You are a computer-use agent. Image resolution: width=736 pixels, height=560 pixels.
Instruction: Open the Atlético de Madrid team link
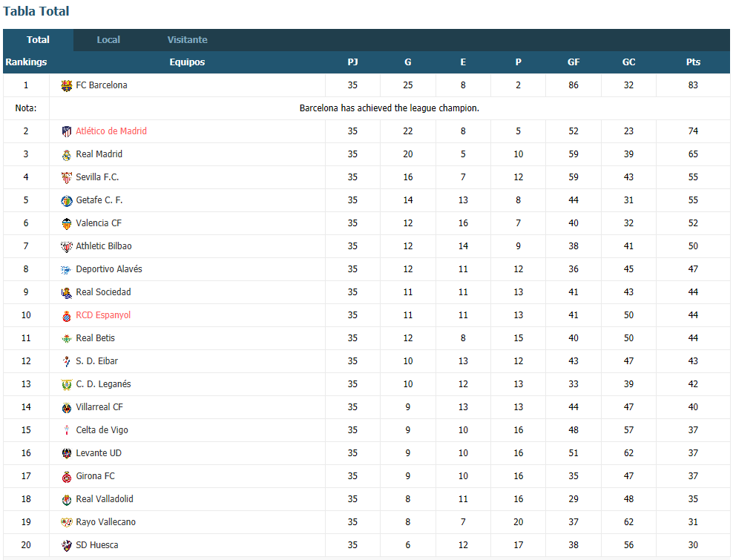point(111,131)
